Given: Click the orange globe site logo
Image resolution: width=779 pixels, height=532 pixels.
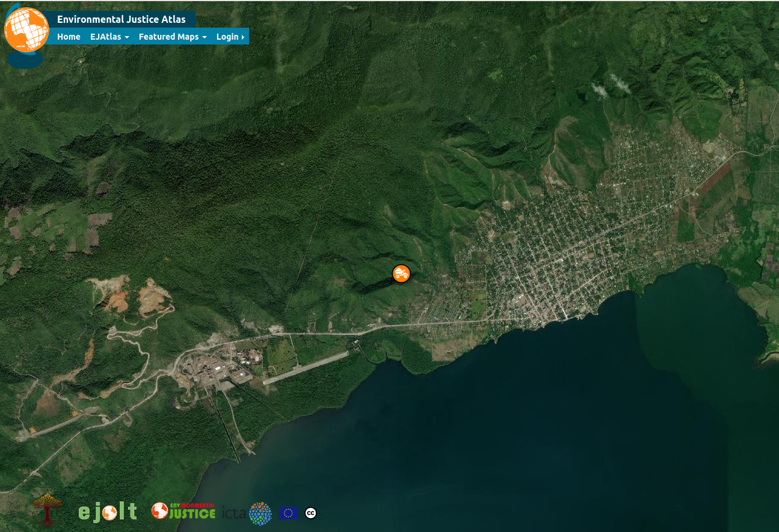Looking at the screenshot, I should pos(26,30).
